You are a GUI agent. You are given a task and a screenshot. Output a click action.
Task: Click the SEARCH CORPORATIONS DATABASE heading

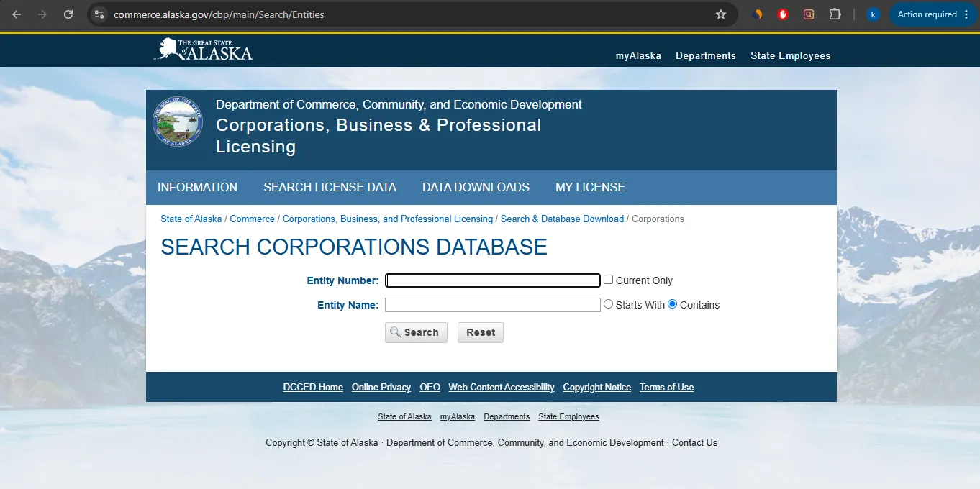pos(354,247)
